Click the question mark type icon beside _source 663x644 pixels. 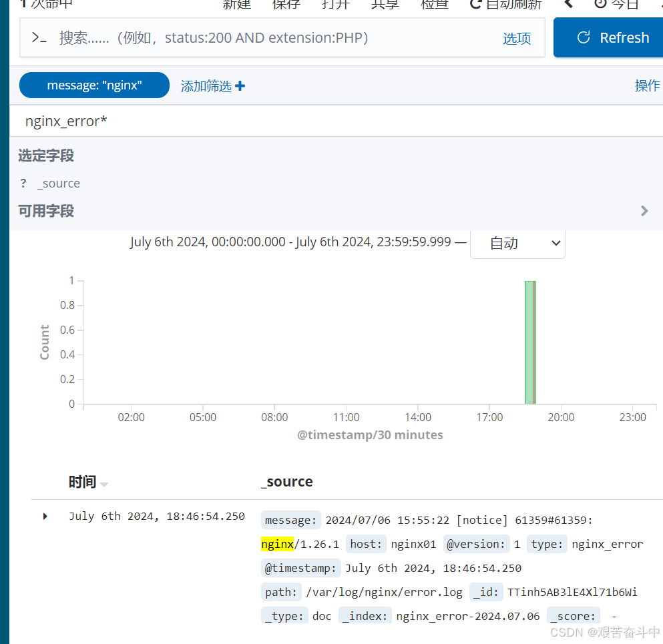[x=23, y=184]
